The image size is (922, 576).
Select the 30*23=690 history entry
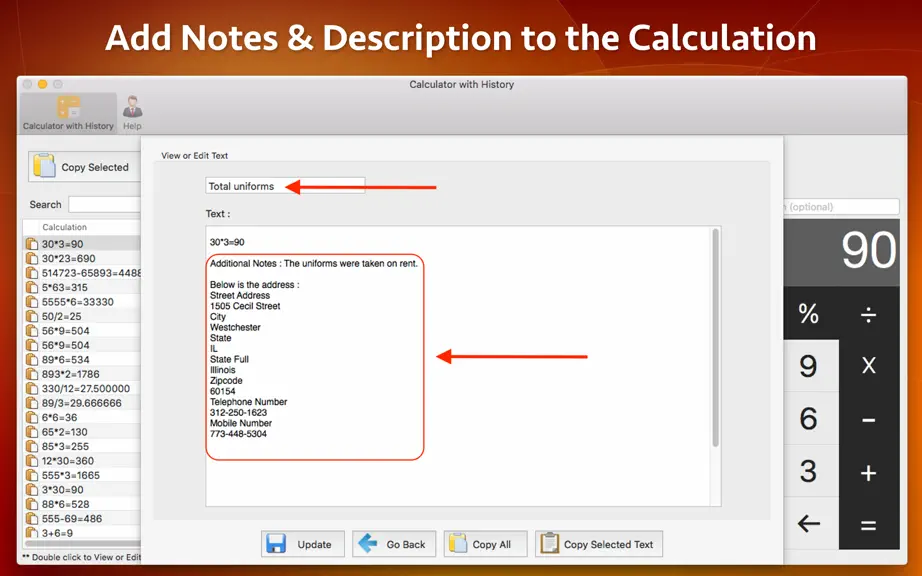[x=82, y=259]
